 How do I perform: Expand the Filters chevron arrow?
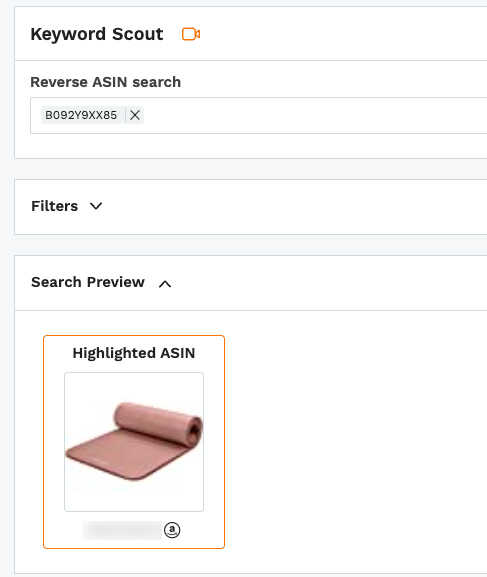tap(96, 206)
